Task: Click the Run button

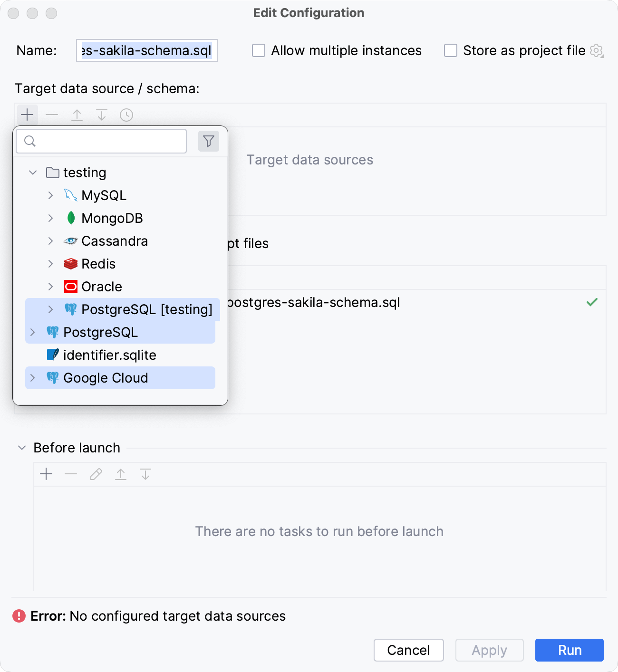Action: pyautogui.click(x=569, y=650)
